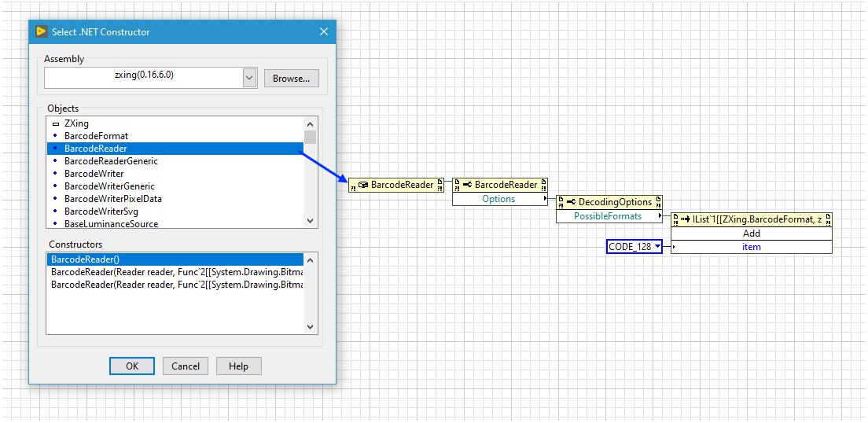Collapse the ZXing namespace in Objects list
The width and height of the screenshot is (868, 423).
pos(56,123)
